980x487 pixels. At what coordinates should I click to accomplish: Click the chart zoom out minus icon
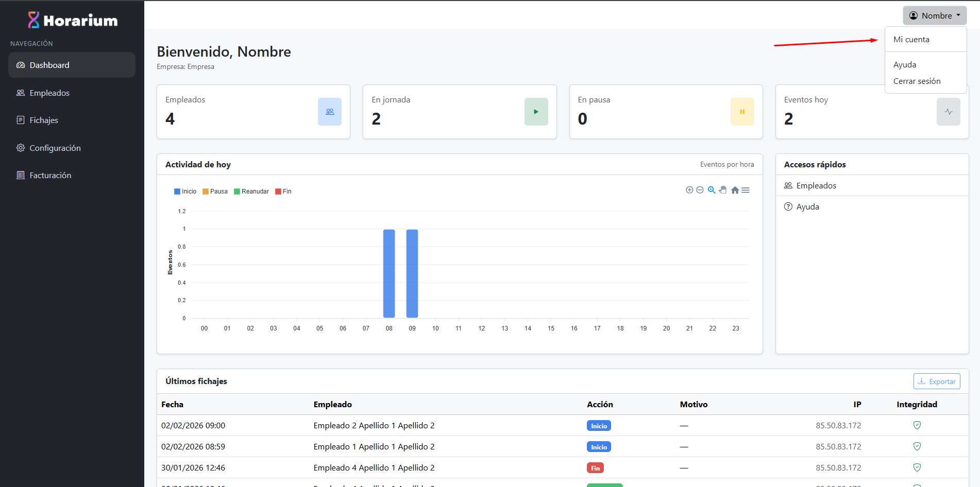pyautogui.click(x=700, y=190)
